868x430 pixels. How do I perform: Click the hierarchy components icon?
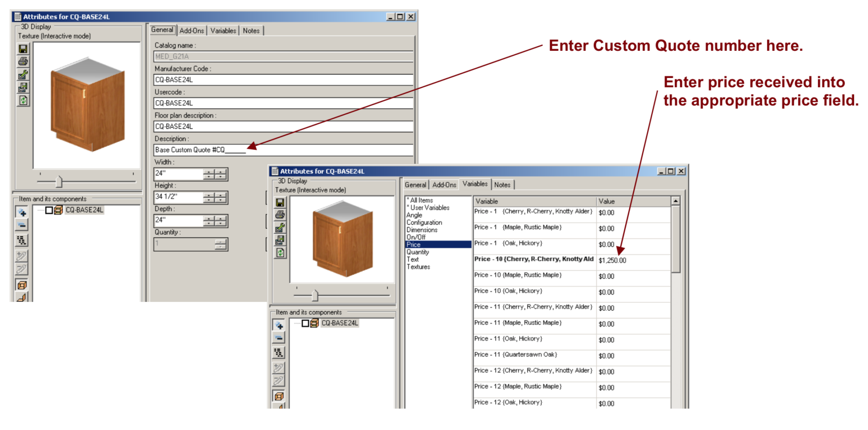(x=21, y=240)
